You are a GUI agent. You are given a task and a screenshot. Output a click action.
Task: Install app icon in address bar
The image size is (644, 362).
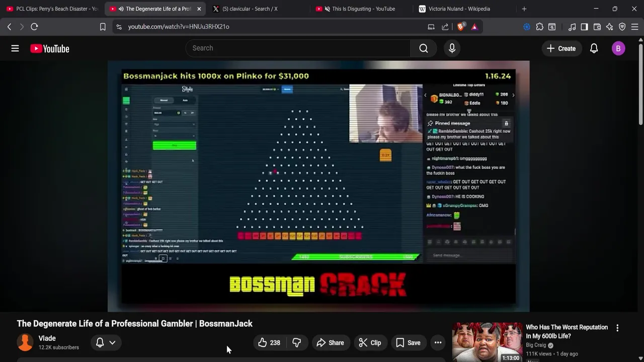click(x=431, y=27)
